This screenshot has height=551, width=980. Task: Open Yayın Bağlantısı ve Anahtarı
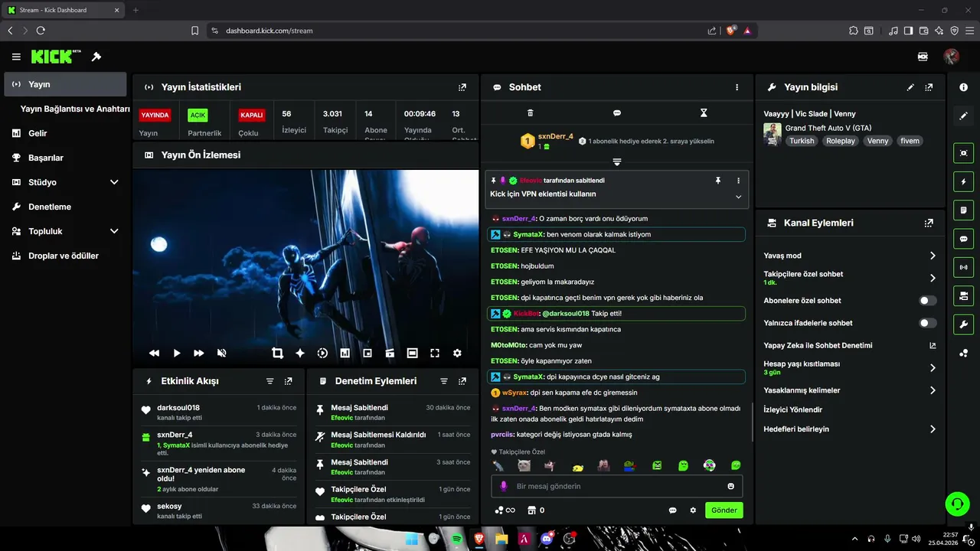pos(75,109)
